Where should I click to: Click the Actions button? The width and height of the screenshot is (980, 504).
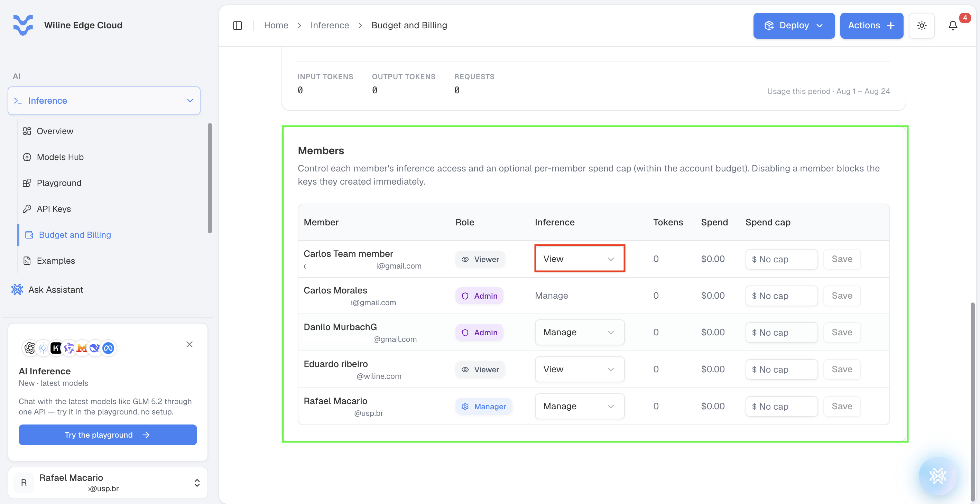click(871, 26)
